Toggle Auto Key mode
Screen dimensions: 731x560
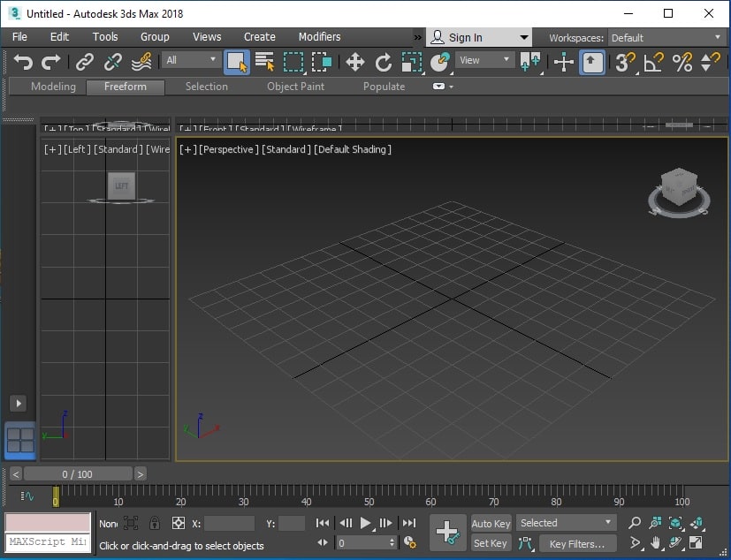click(x=491, y=523)
